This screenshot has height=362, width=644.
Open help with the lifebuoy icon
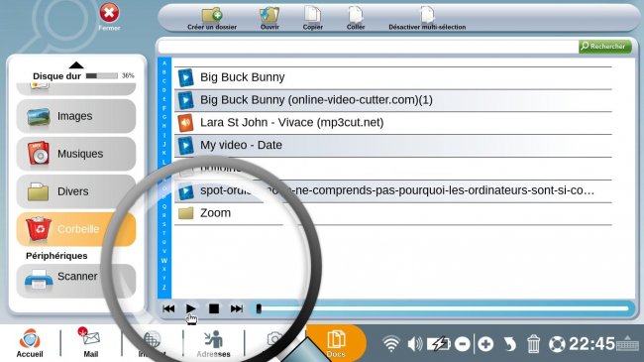[557, 344]
